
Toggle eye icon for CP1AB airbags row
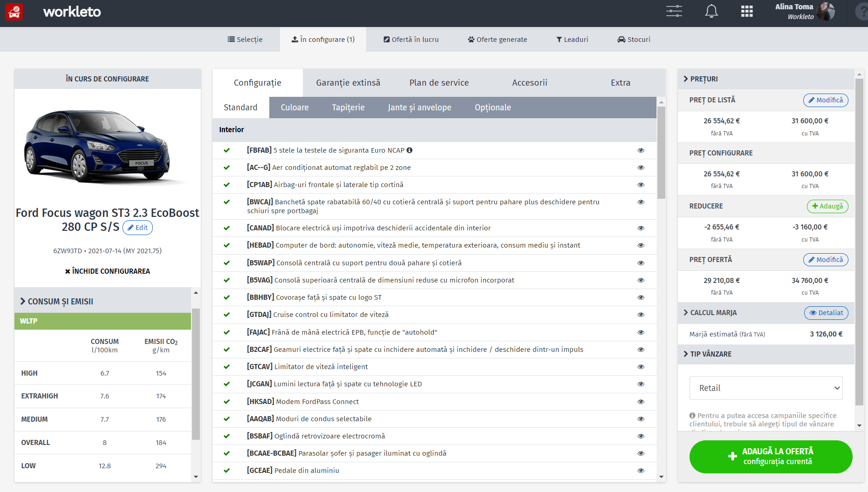pyautogui.click(x=641, y=185)
